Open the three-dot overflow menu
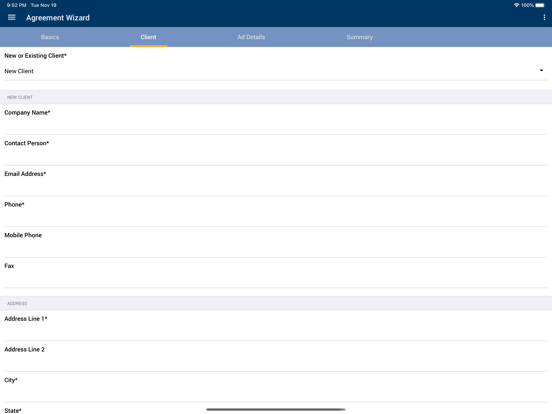This screenshot has height=414, width=552. pyautogui.click(x=544, y=17)
